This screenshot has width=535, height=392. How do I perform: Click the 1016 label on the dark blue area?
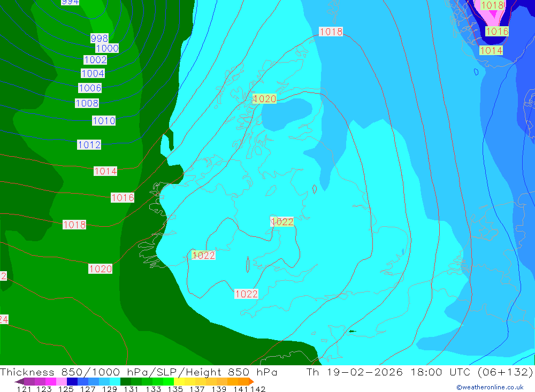click(497, 32)
